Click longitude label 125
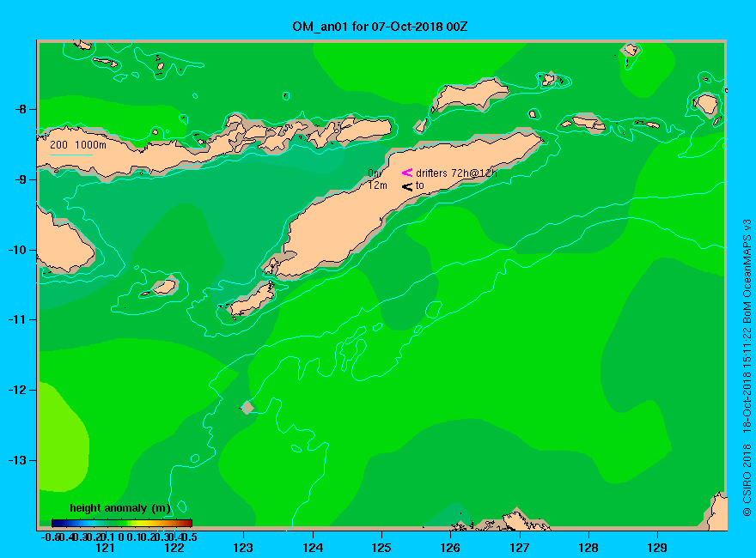The image size is (756, 558). [381, 548]
